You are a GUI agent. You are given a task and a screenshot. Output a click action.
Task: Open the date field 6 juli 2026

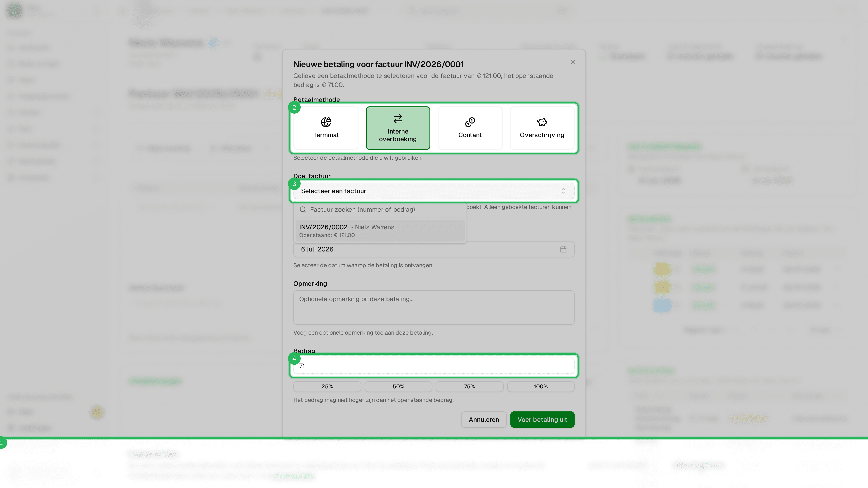[434, 249]
